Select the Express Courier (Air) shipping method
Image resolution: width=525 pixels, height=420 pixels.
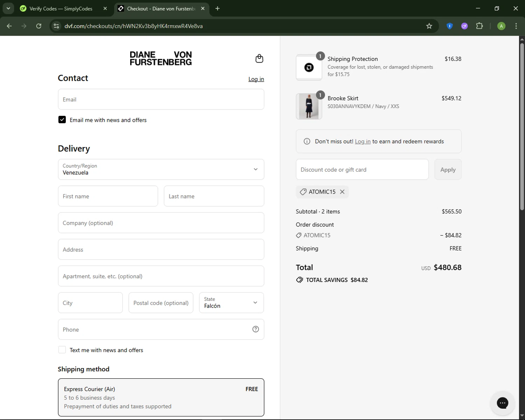click(x=161, y=397)
